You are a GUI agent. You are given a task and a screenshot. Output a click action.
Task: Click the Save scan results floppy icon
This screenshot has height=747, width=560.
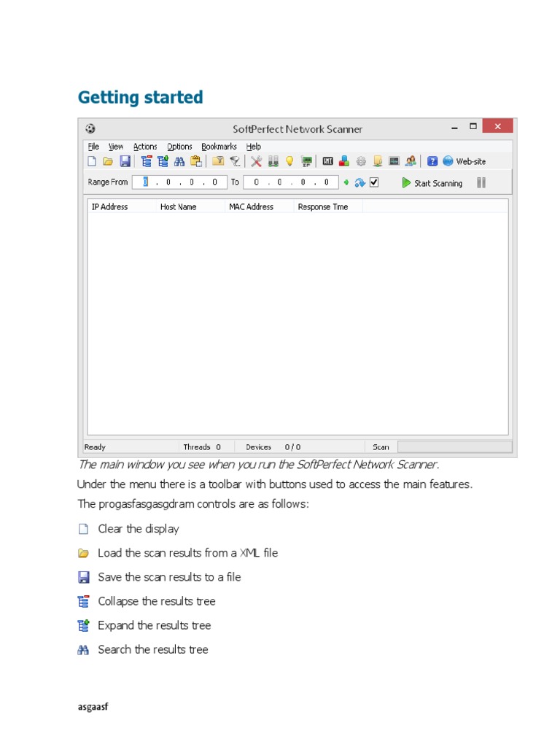click(125, 161)
